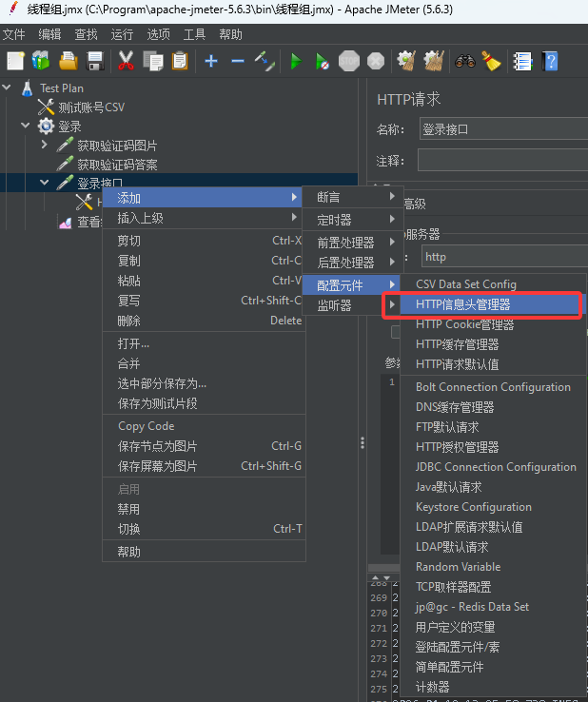Select HTTP请求默认值 entry

(x=493, y=364)
